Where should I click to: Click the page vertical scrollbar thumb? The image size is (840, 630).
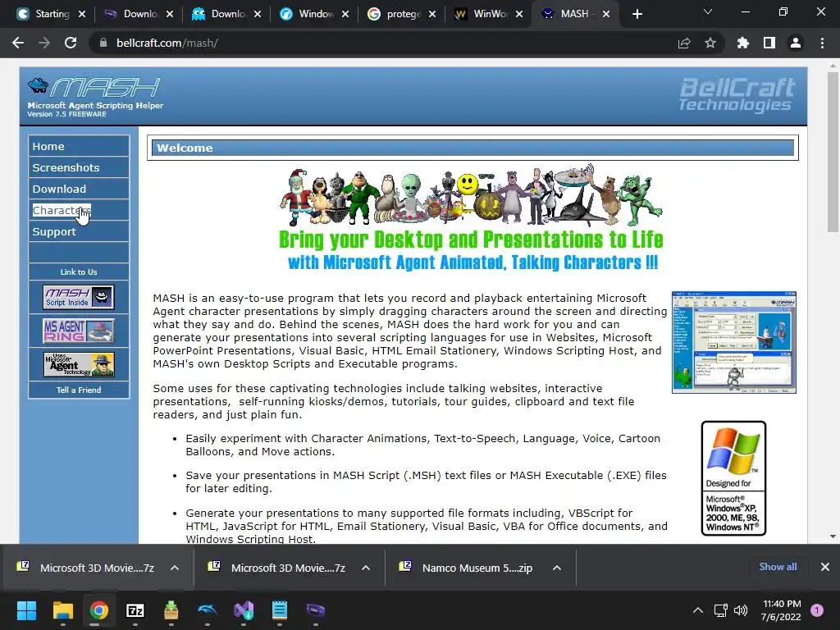point(833,153)
